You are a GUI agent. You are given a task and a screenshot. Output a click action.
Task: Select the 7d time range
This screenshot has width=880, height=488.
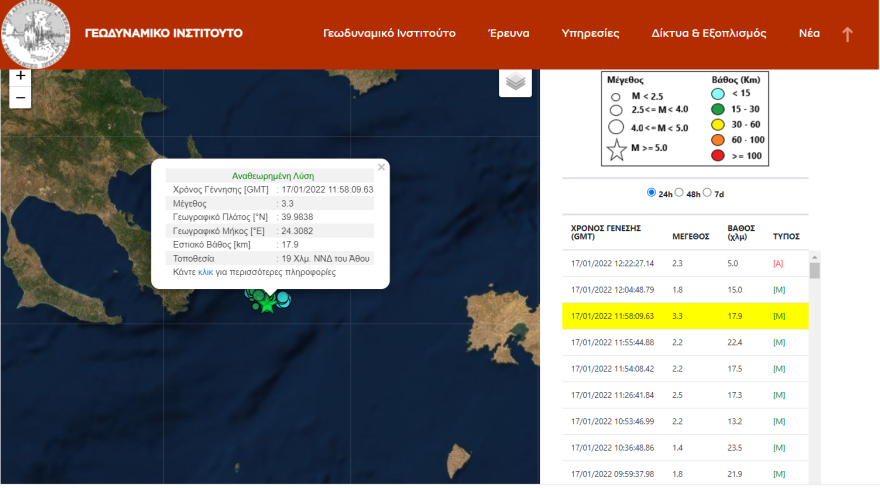[708, 192]
